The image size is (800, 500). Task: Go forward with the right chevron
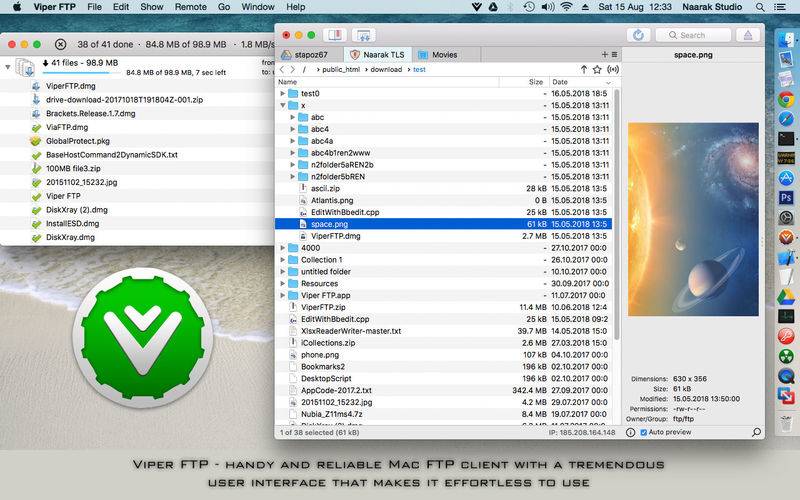pos(292,69)
